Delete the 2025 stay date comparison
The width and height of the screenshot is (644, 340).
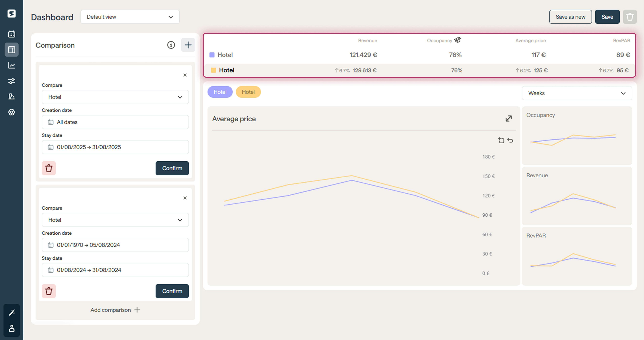click(49, 168)
